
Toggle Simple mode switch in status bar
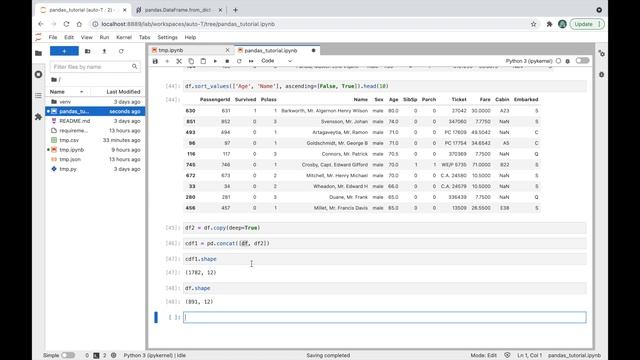click(x=68, y=356)
